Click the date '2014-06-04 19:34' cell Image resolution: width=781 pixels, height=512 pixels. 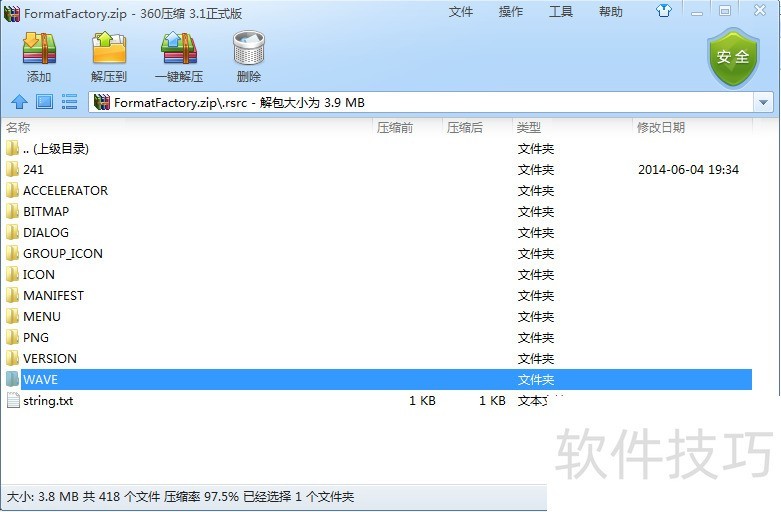pos(688,169)
